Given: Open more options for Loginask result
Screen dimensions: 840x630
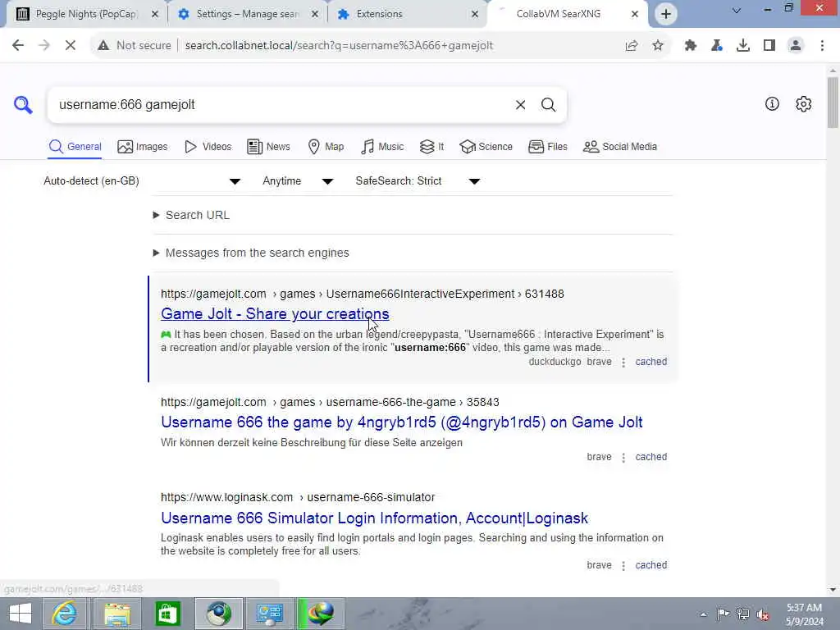Looking at the screenshot, I should (623, 566).
